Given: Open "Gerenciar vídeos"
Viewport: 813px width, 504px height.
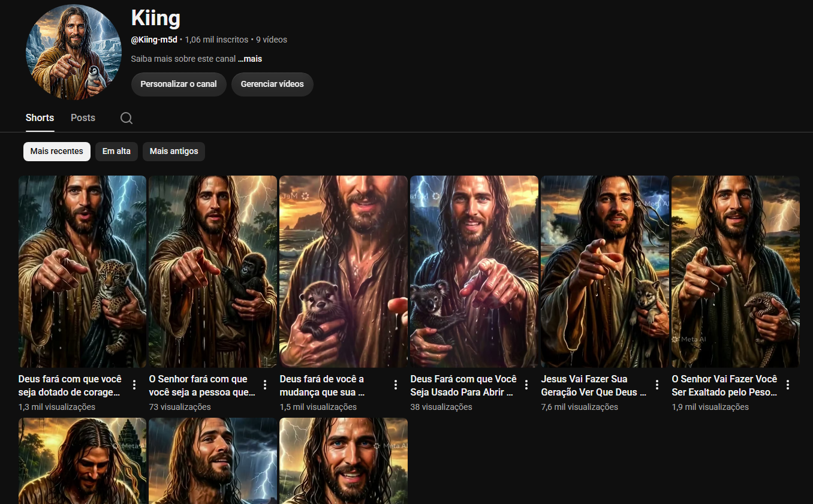Looking at the screenshot, I should coord(272,84).
